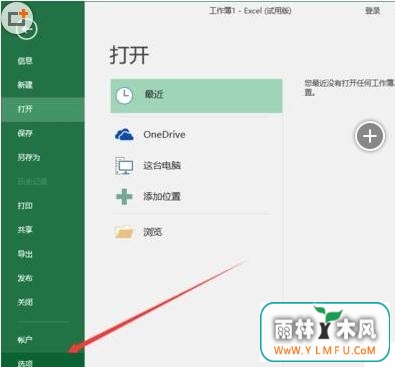Select the 这台电脑 location label
The image size is (395, 367).
[x=162, y=165]
